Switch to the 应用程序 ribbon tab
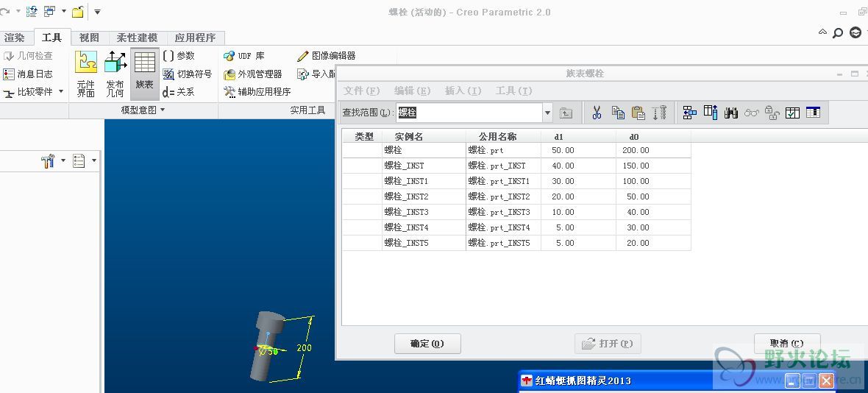Viewport: 868px width, 393px height. click(195, 38)
